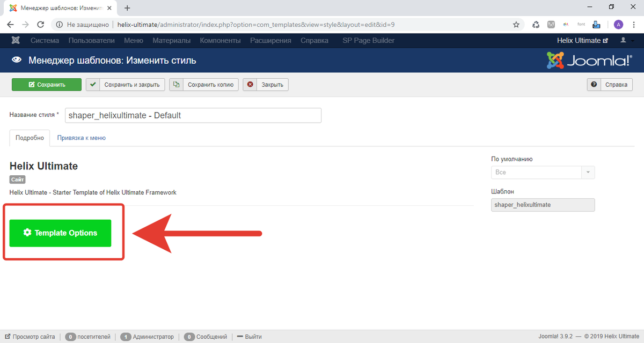Click the green Template Options button
The width and height of the screenshot is (644, 343).
[x=60, y=233]
